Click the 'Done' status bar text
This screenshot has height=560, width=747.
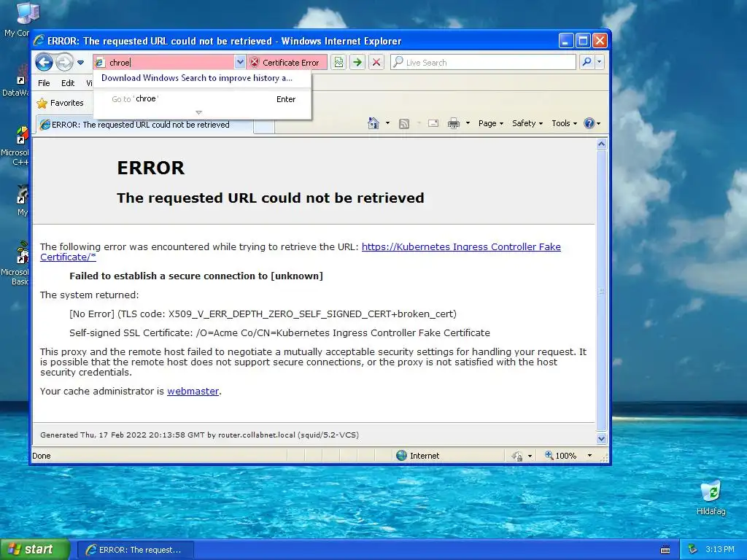(x=42, y=456)
